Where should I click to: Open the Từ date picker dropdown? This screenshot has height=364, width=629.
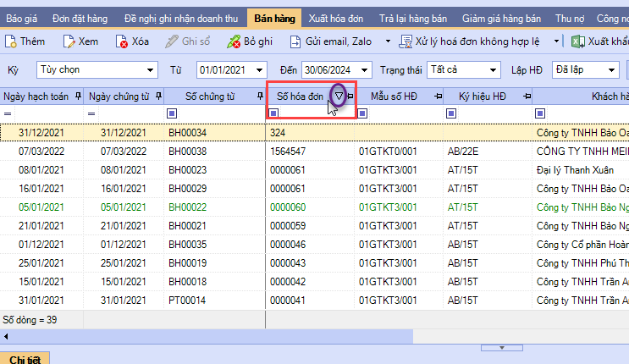click(259, 70)
